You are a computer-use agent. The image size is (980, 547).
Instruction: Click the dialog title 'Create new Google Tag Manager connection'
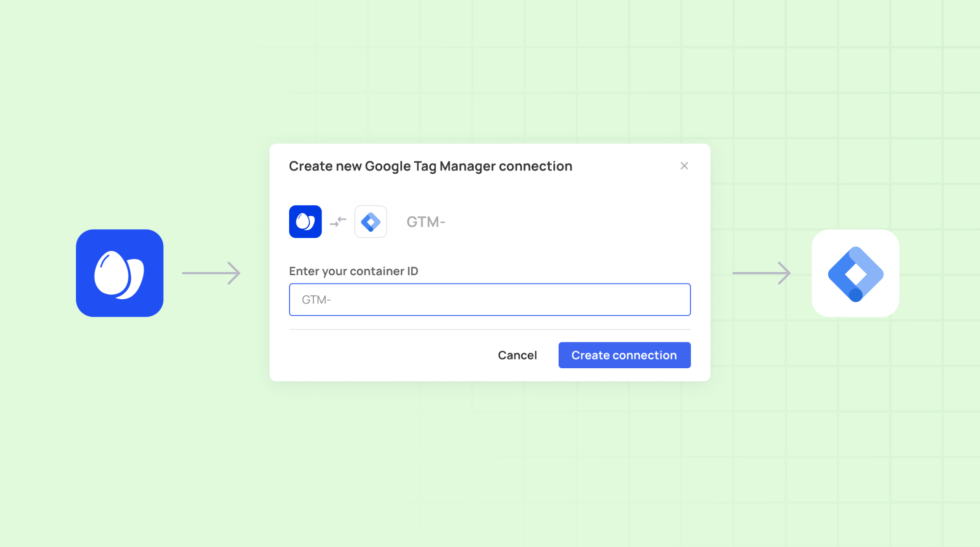click(430, 166)
